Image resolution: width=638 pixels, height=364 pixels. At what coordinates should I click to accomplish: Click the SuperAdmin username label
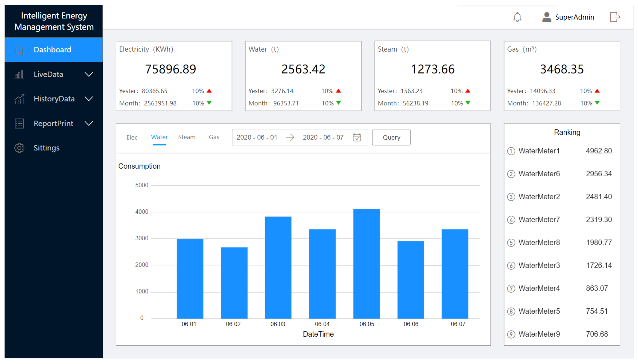coord(574,17)
